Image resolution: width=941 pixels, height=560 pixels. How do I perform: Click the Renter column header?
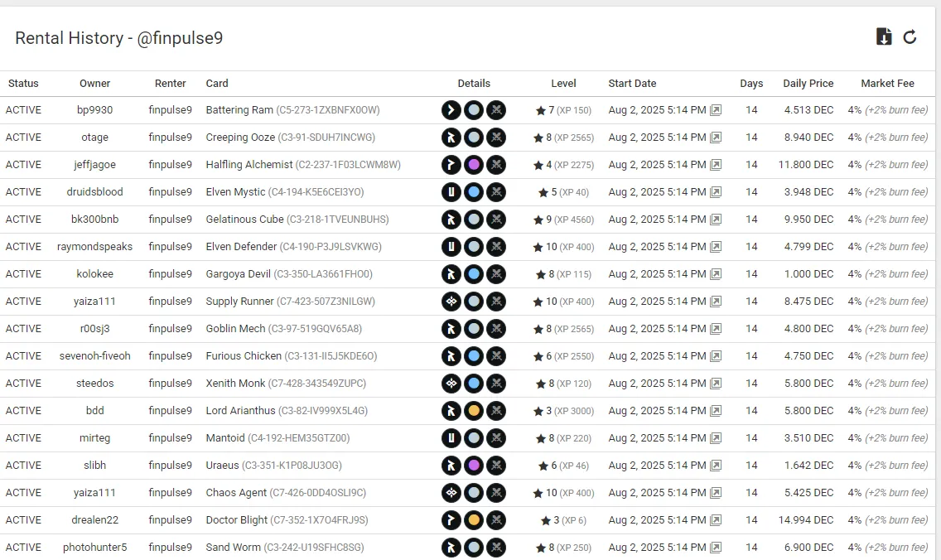point(171,84)
